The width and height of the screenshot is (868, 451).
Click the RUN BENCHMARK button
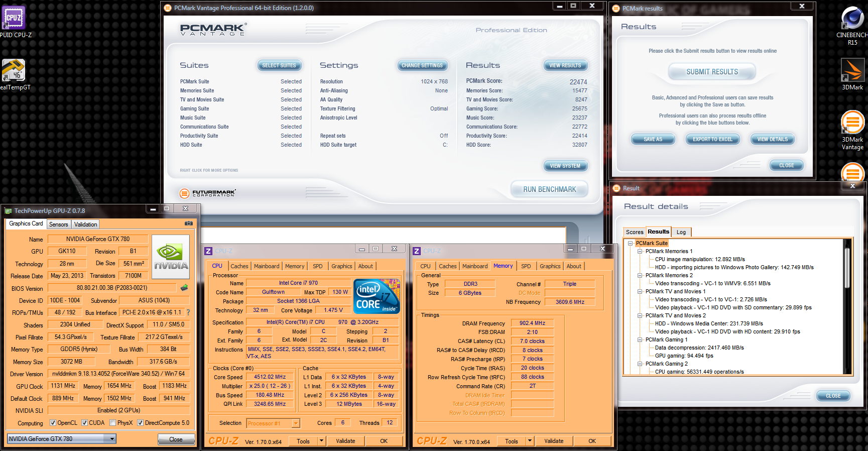point(550,189)
